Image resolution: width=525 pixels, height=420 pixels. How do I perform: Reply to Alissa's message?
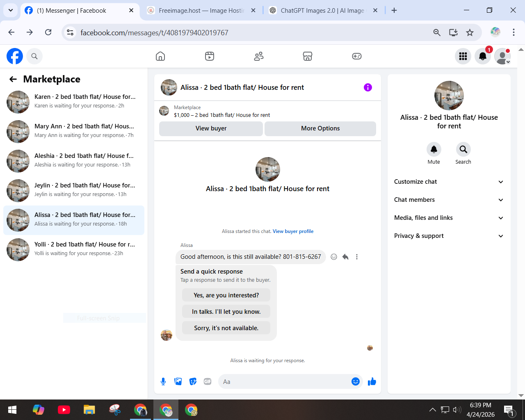pyautogui.click(x=345, y=257)
